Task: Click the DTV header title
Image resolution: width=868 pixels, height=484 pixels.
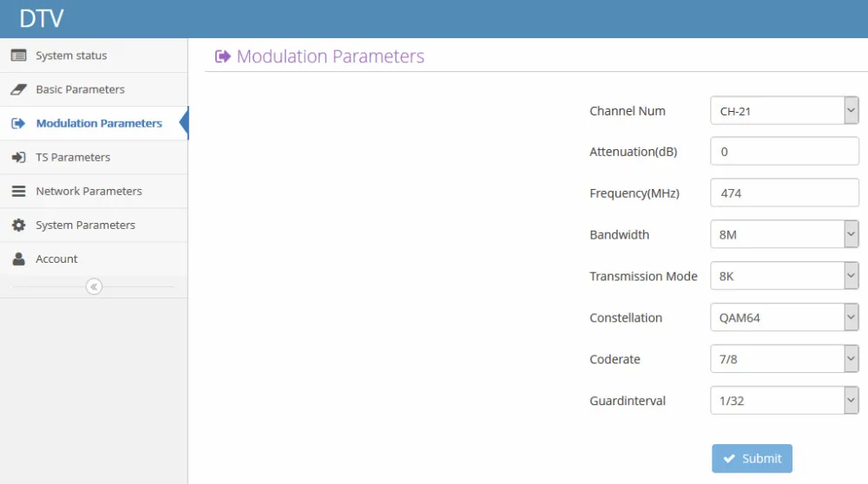Action: 42,19
